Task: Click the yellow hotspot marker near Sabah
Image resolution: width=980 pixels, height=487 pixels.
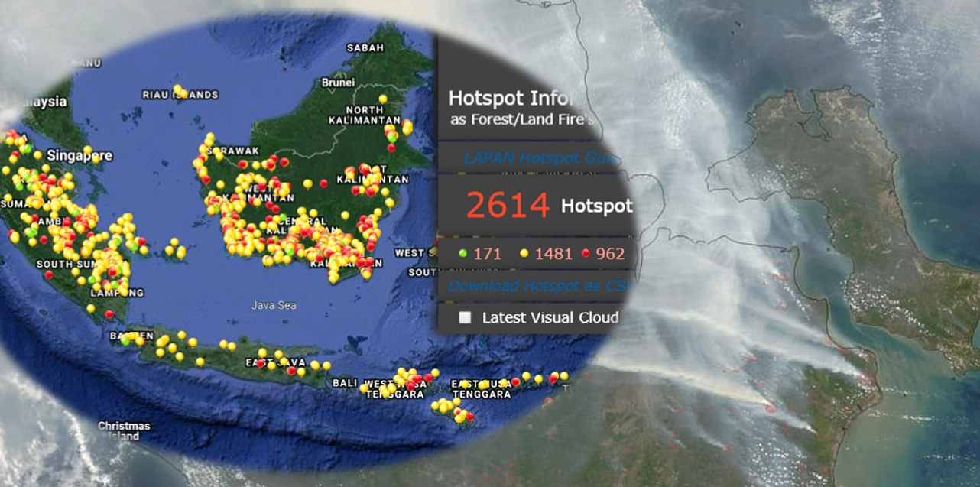Action: coord(383,99)
